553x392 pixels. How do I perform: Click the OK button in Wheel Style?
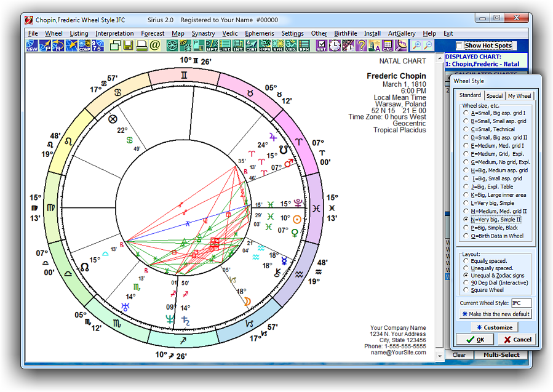pyautogui.click(x=475, y=340)
